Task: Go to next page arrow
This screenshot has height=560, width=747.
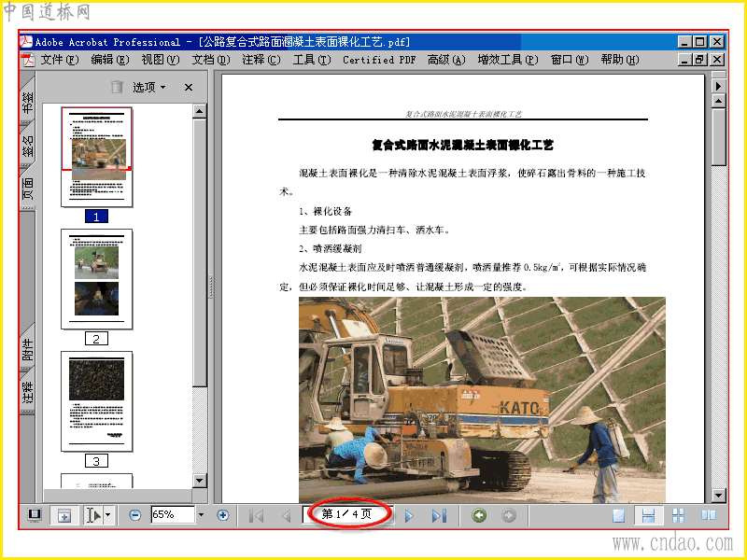Action: click(x=409, y=516)
